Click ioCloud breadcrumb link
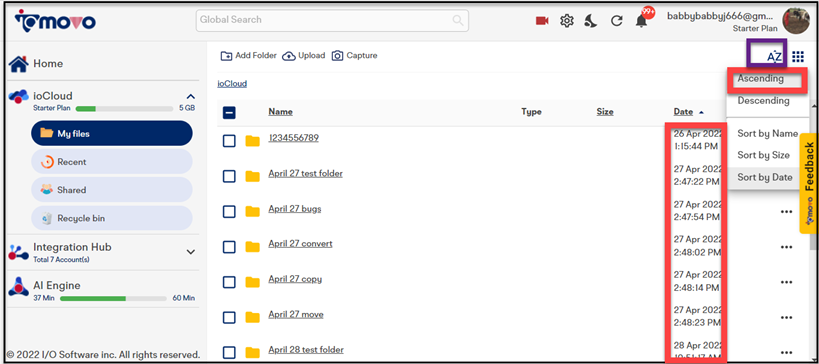 click(232, 84)
